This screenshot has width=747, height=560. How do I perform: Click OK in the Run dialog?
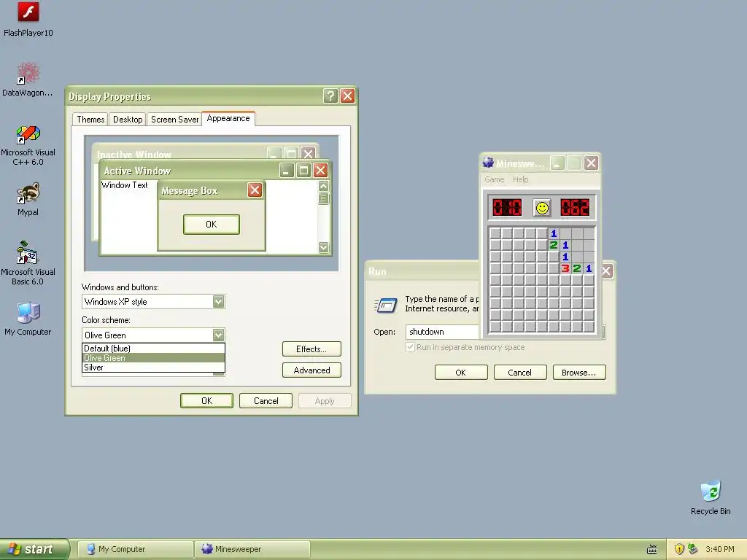click(x=461, y=373)
